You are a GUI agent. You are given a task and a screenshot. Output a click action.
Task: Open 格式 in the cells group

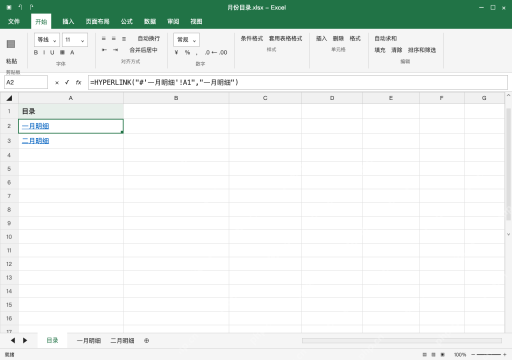point(355,39)
